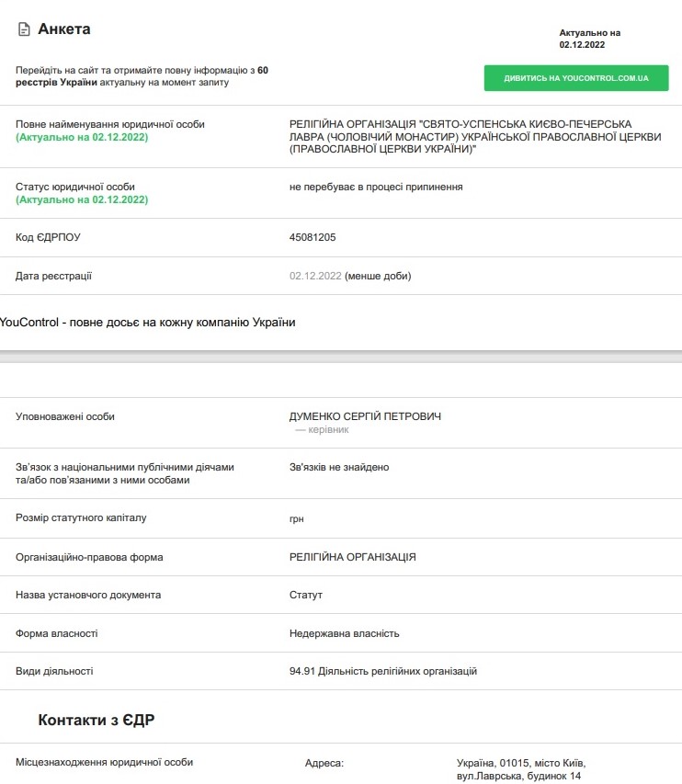
Task: Click the ЄДРПОУ code 45081205
Action: (x=313, y=237)
